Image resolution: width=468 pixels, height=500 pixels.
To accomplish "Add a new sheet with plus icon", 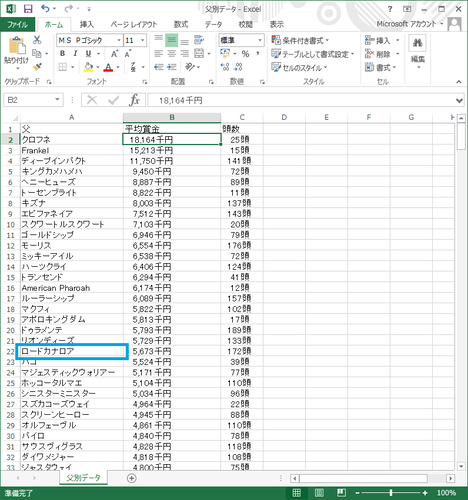I will 132,478.
